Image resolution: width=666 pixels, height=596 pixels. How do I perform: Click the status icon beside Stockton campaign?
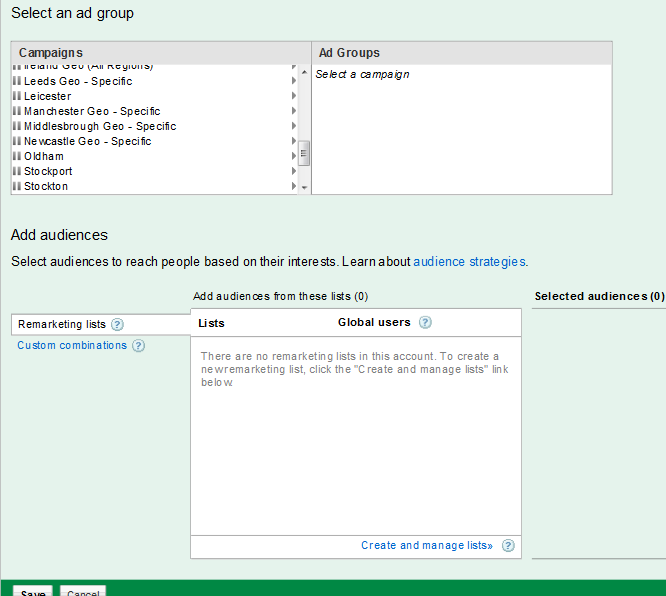click(16, 186)
